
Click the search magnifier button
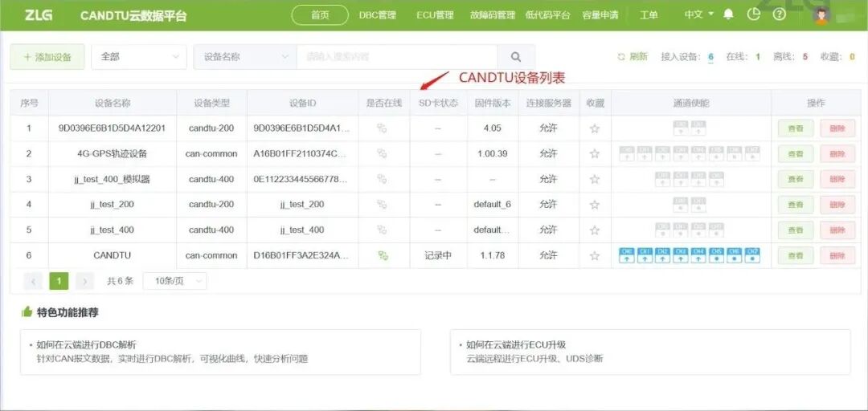click(x=516, y=57)
